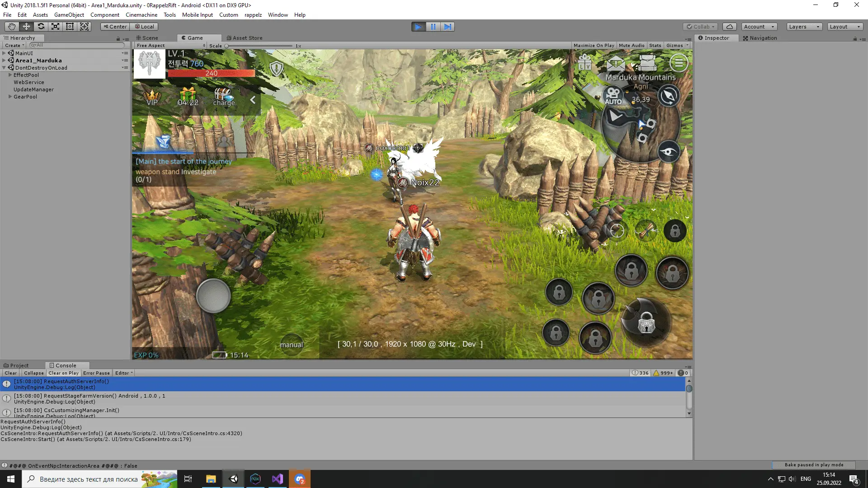This screenshot has height=488, width=868.
Task: Select the Rect Transform tool
Action: pyautogui.click(x=70, y=27)
